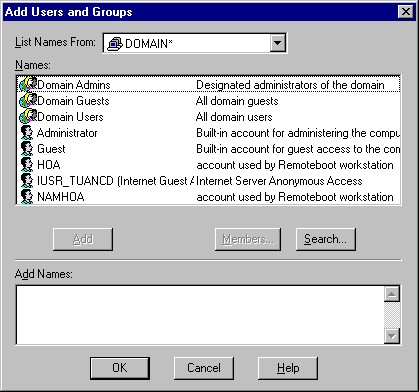Confirm with the OK button

[x=120, y=368]
